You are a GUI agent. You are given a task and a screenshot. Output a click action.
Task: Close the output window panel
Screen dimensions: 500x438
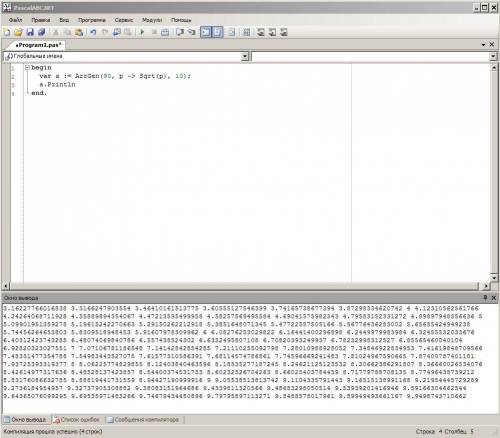[494, 297]
